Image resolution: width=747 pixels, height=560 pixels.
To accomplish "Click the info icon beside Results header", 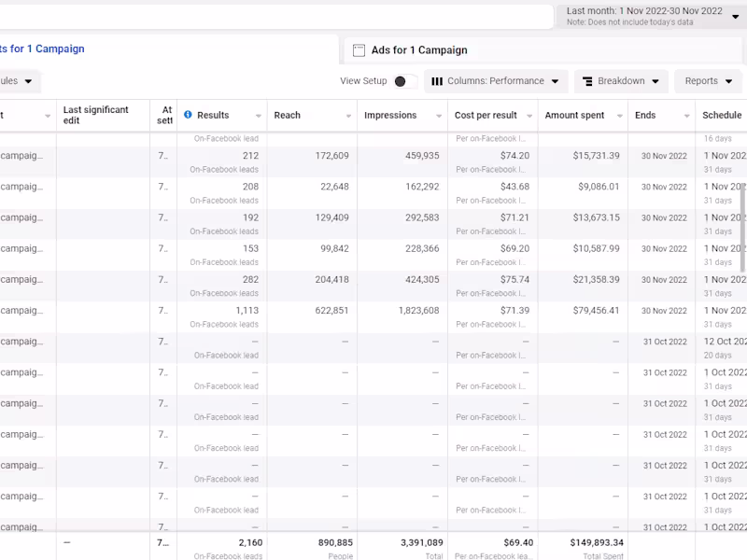I will click(188, 115).
